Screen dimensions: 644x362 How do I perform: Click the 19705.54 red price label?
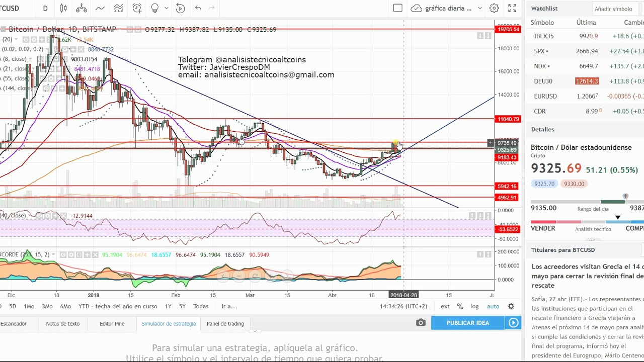[508, 30]
